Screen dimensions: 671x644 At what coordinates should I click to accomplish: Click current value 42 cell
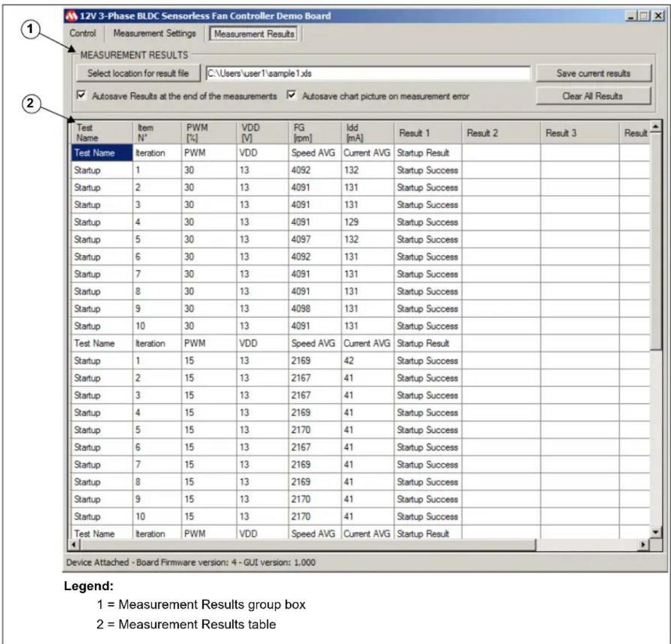367,361
